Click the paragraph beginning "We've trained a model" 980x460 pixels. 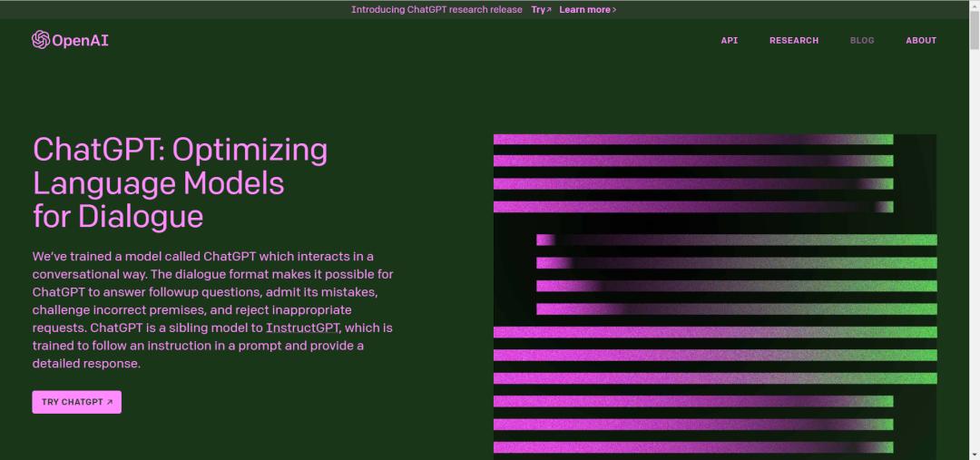pyautogui.click(x=212, y=309)
